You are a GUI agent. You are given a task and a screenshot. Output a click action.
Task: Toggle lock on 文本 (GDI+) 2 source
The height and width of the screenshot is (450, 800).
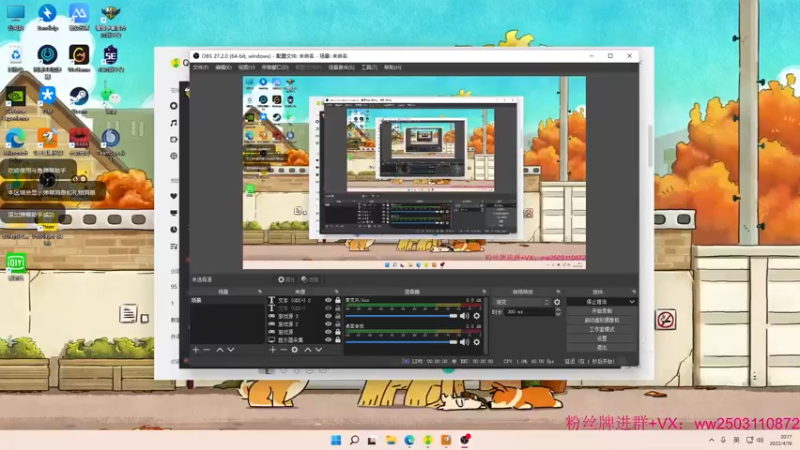click(x=338, y=301)
